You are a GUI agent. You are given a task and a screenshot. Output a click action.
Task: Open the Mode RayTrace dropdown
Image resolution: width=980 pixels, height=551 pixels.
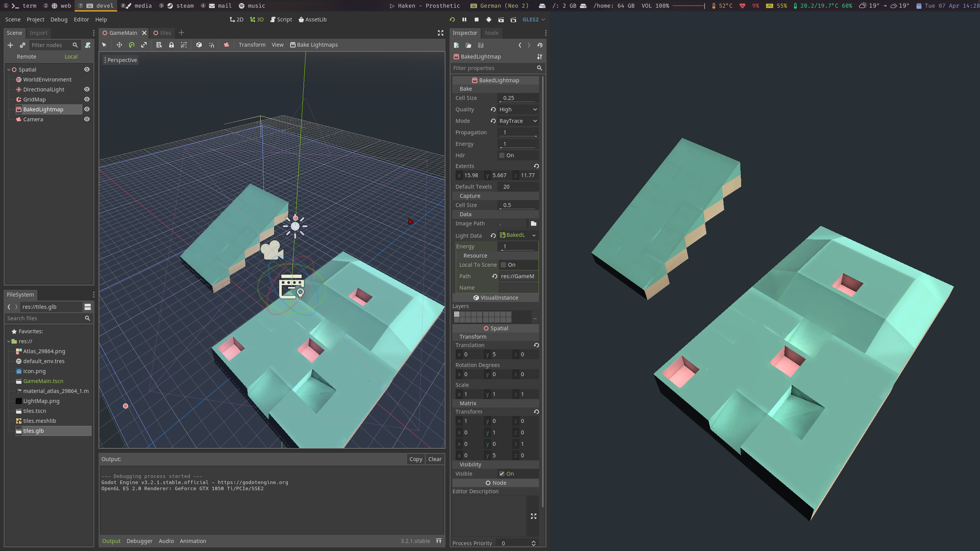(x=518, y=121)
